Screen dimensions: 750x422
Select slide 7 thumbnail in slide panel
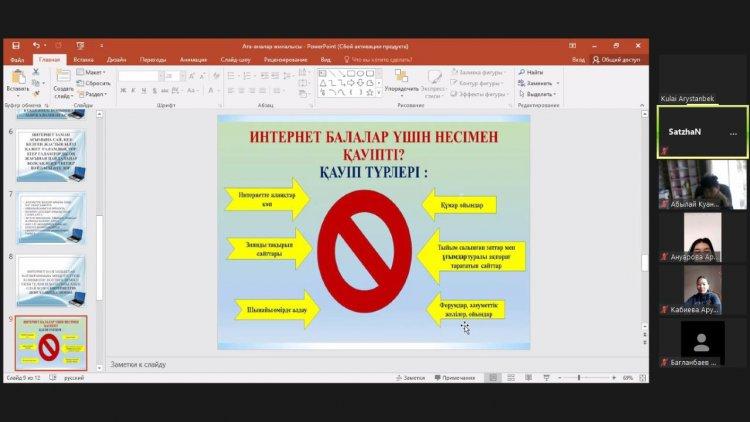tap(51, 215)
